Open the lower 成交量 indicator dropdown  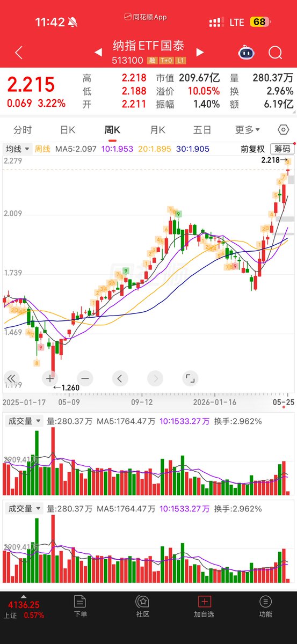pyautogui.click(x=23, y=508)
